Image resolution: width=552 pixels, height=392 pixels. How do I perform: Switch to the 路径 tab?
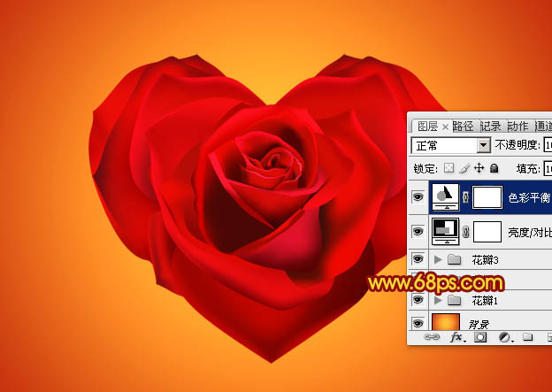click(463, 126)
